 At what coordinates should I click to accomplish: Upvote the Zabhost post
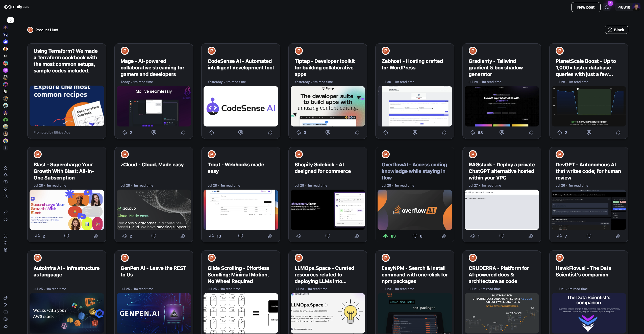tap(386, 133)
